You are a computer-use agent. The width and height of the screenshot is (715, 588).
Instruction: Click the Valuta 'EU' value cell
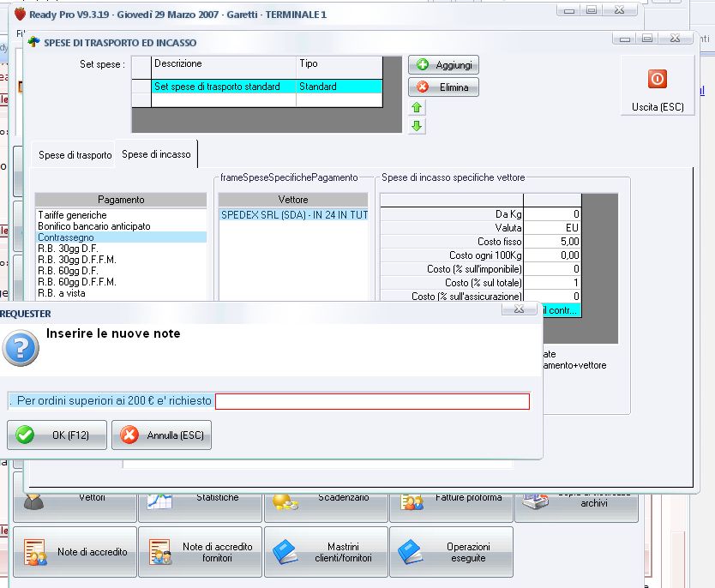point(552,228)
